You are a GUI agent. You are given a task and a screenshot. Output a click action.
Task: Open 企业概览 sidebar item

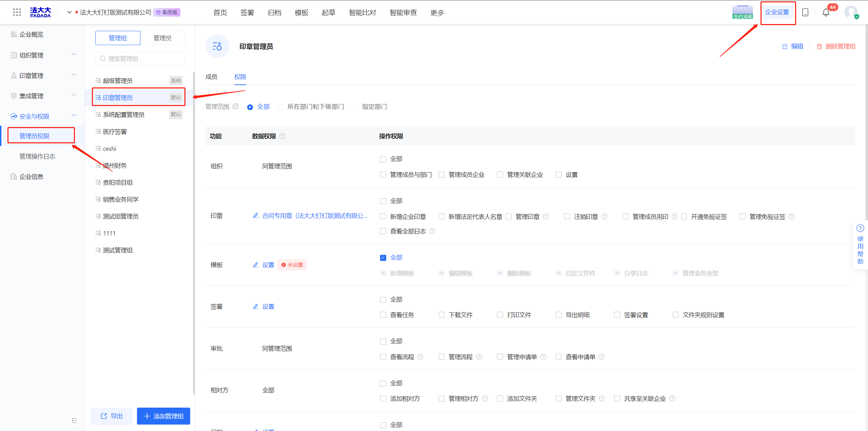31,35
